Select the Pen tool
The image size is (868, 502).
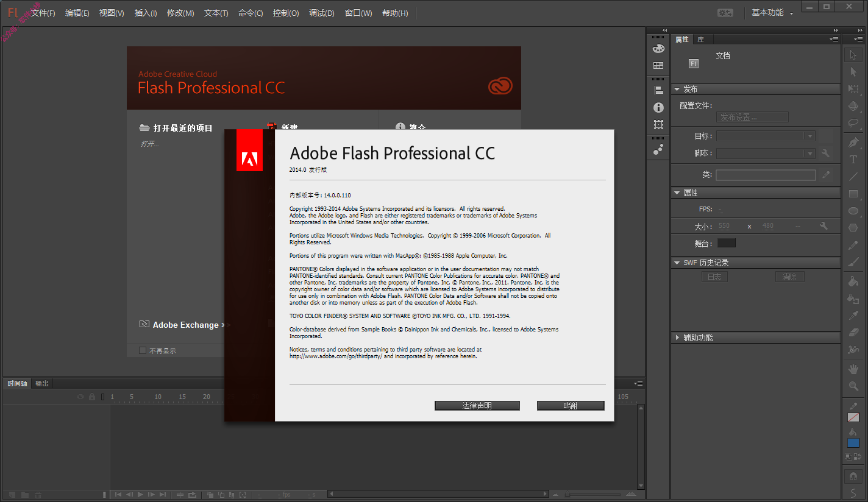[853, 143]
